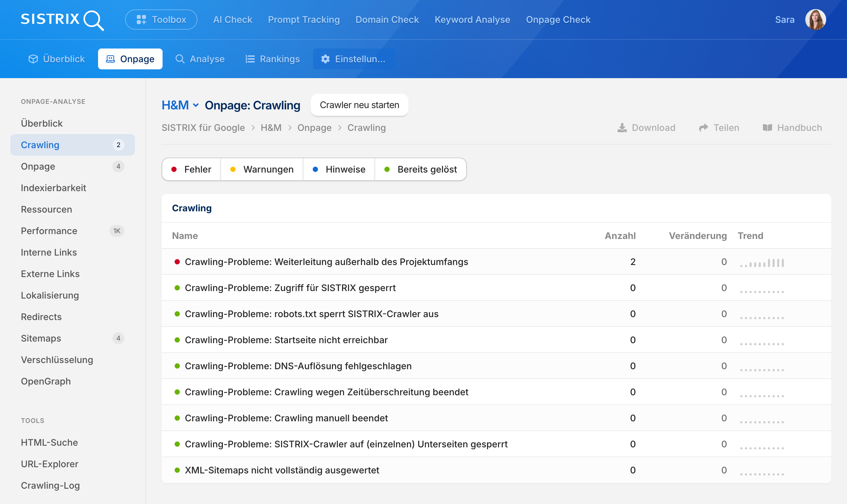
Task: Click the Teilen share arrow icon
Action: click(704, 128)
